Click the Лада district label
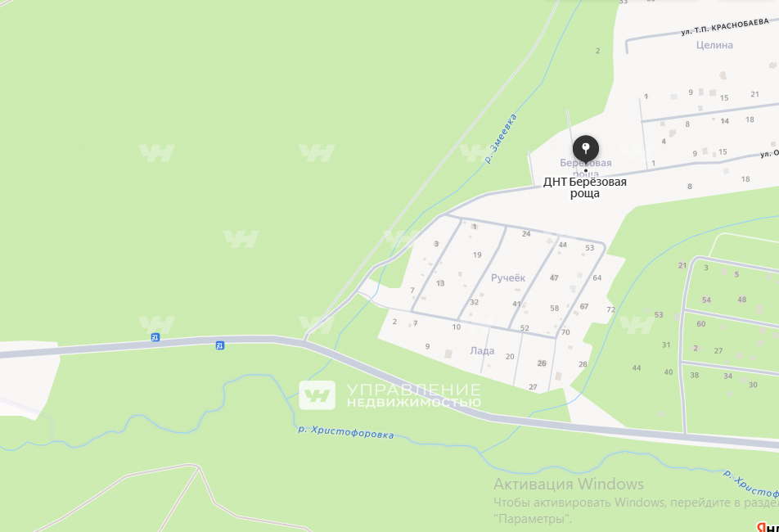 (482, 350)
